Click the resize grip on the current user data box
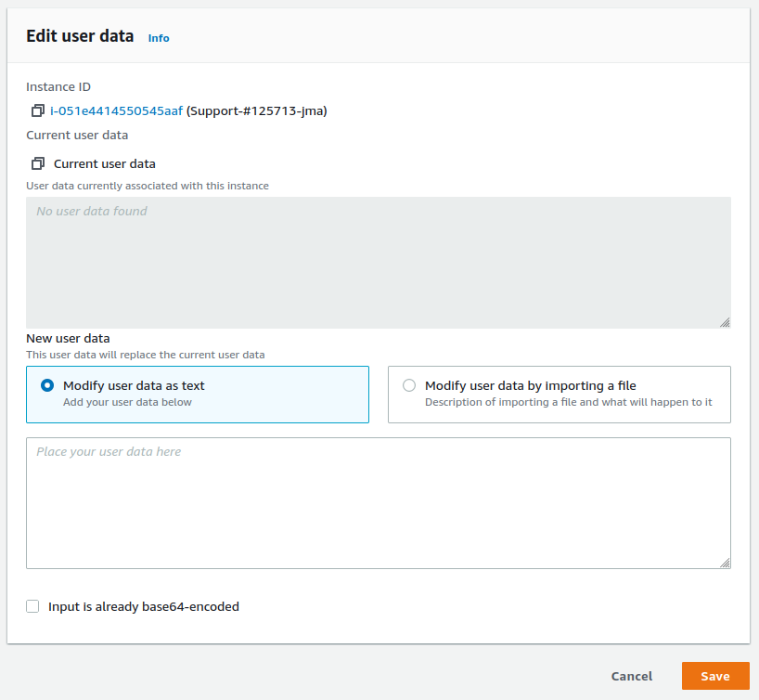The width and height of the screenshot is (759, 700). click(724, 320)
